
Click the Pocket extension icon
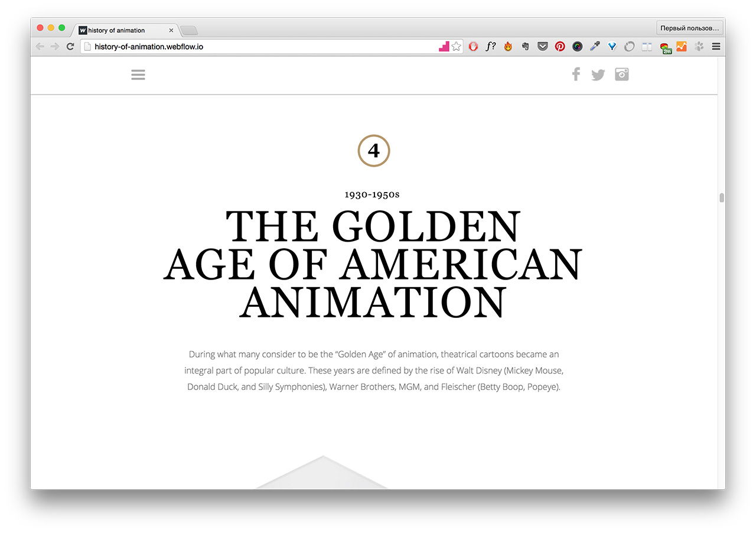(x=542, y=46)
